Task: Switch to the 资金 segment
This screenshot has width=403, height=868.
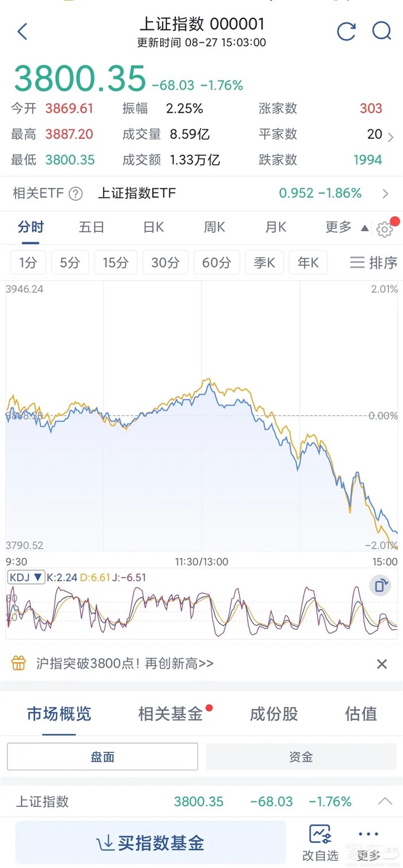Action: click(301, 756)
